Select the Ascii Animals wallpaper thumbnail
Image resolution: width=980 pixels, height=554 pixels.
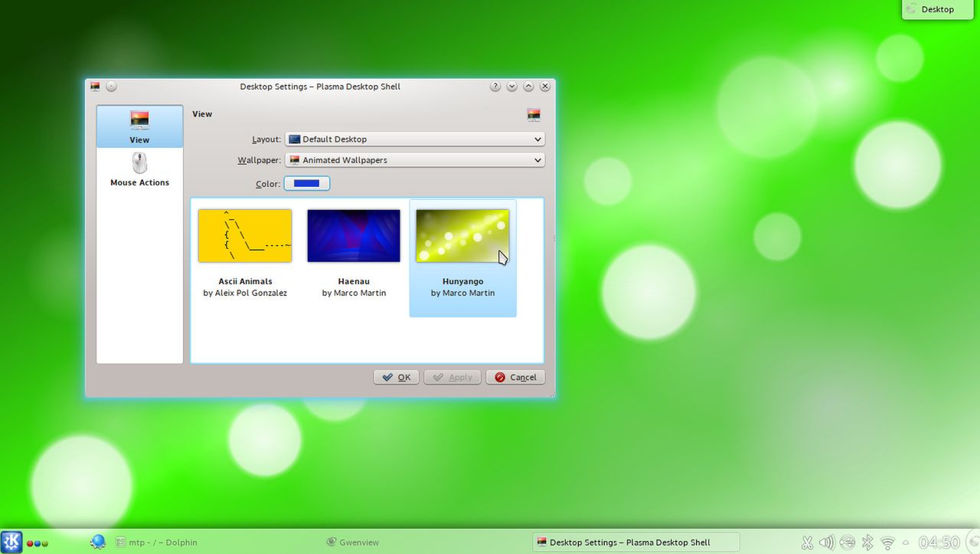tap(245, 236)
